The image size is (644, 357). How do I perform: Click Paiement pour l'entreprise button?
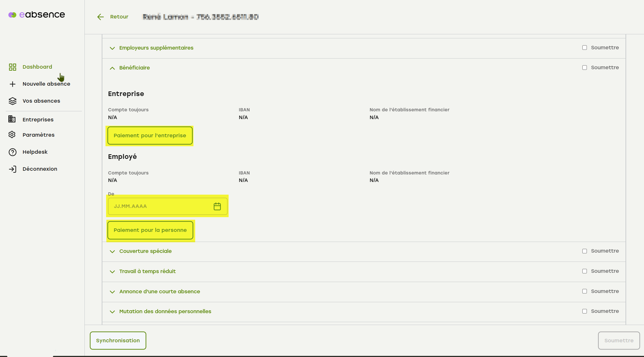coord(150,136)
